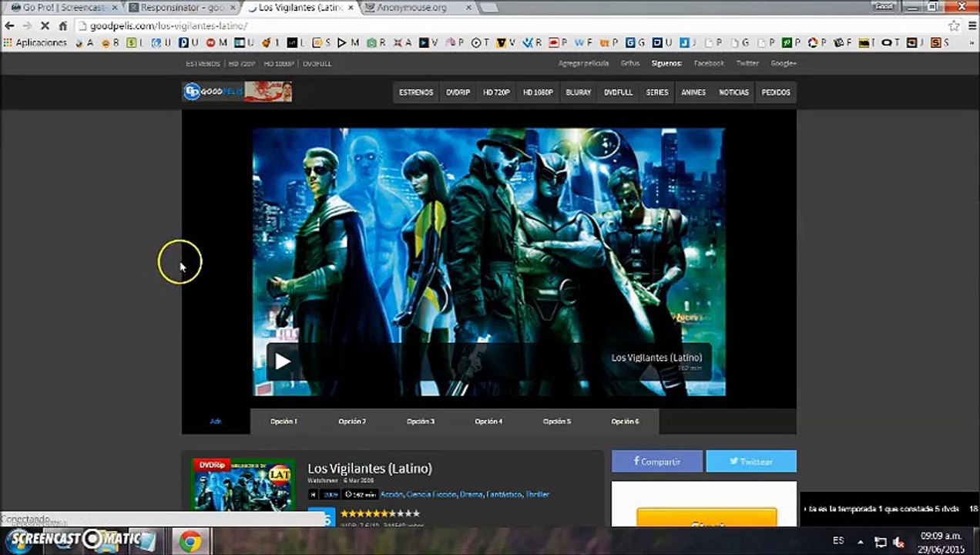Open the DVDFULL item in main navigation
This screenshot has width=980, height=555.
[618, 92]
